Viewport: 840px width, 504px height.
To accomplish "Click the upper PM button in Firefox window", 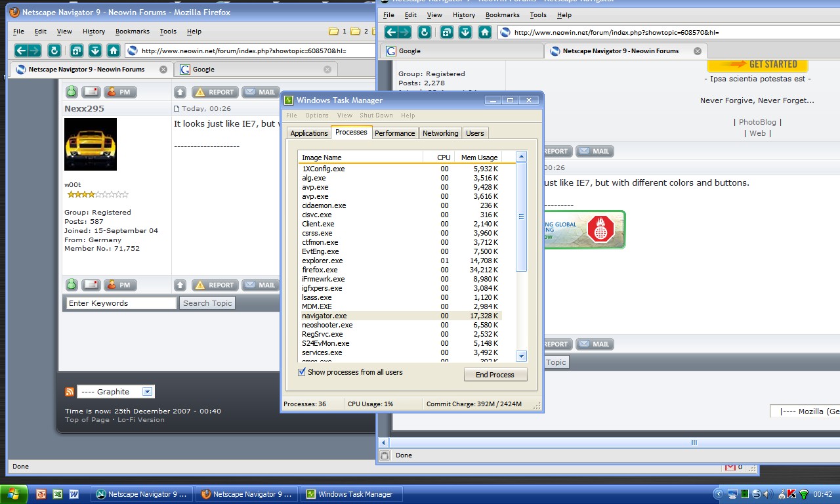I will point(119,92).
